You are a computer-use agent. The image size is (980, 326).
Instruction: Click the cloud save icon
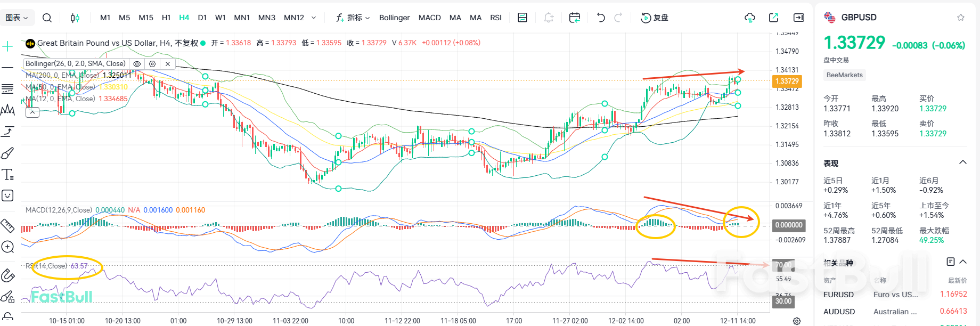[x=749, y=18]
